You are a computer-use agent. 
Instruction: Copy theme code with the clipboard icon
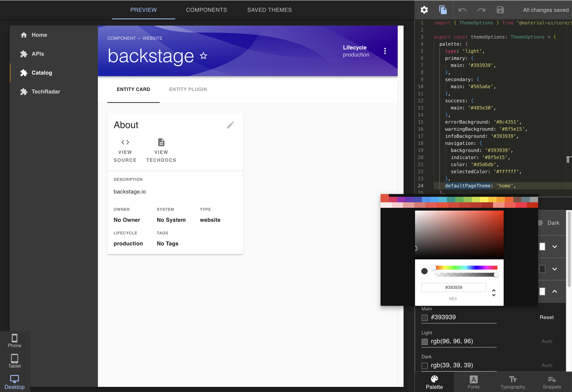(x=443, y=10)
